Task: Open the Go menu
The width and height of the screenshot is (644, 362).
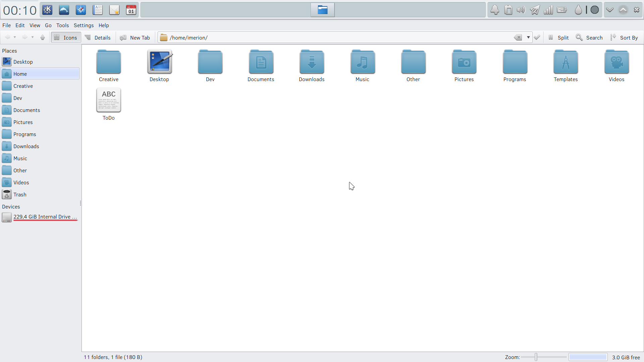Action: point(48,25)
